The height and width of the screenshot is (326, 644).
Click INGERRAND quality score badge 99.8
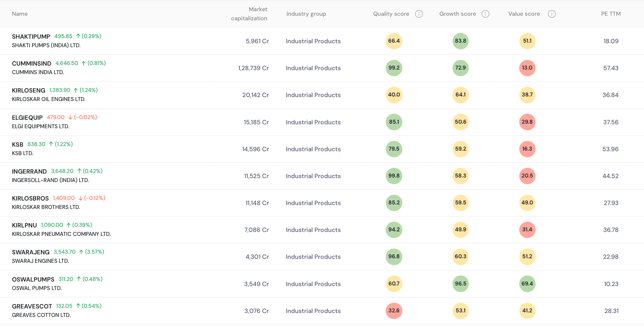394,176
